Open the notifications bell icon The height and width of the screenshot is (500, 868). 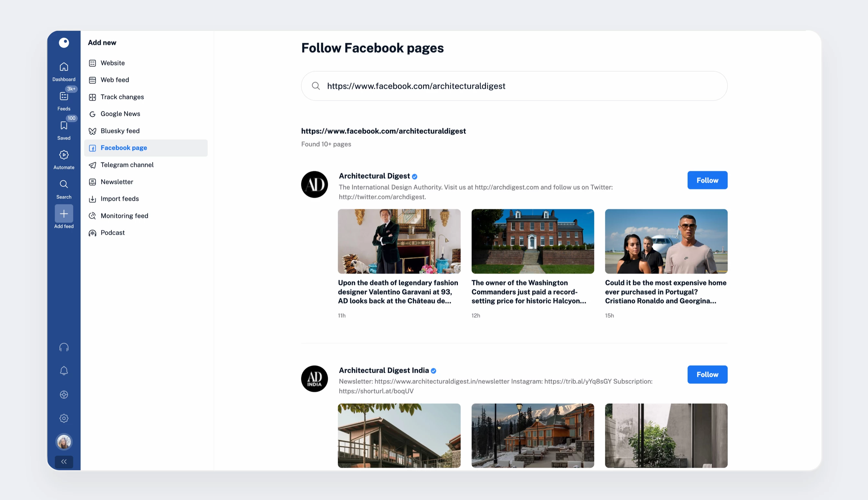click(x=64, y=371)
